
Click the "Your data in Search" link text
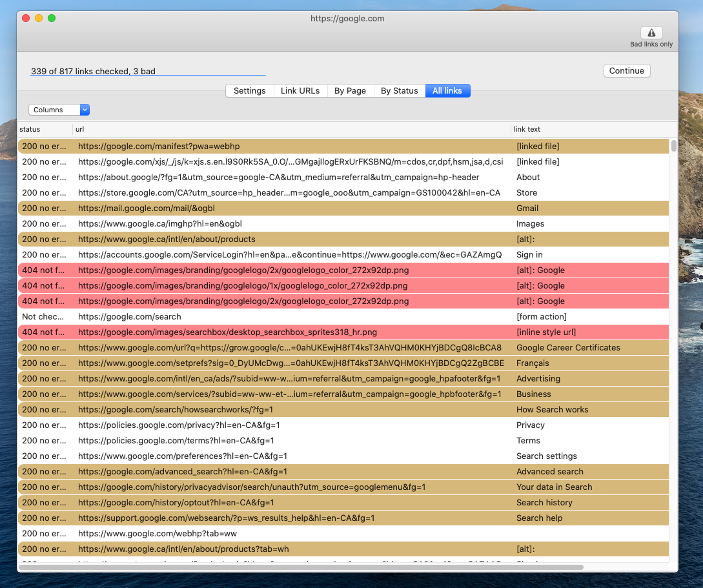554,487
